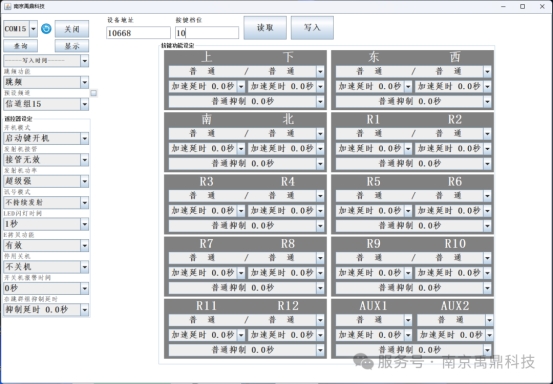The height and width of the screenshot is (384, 553).
Task: Open the 加速延时 dropdown under R11
Action: coord(207,335)
